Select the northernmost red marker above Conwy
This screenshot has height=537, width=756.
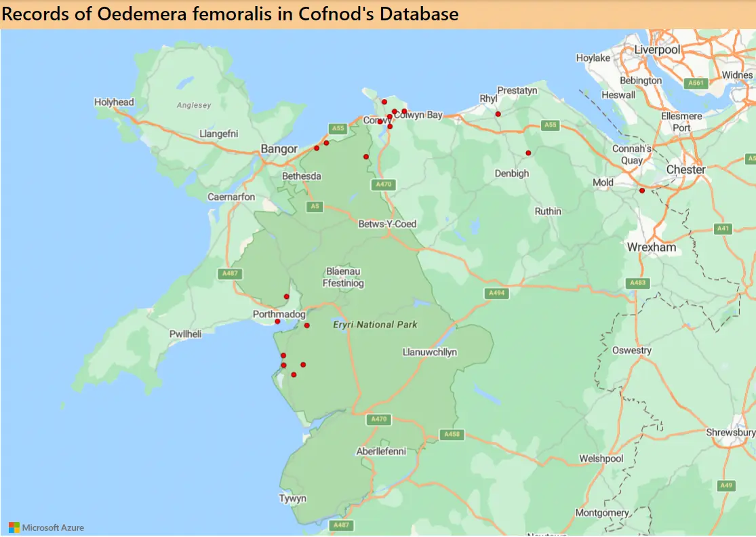coord(384,102)
